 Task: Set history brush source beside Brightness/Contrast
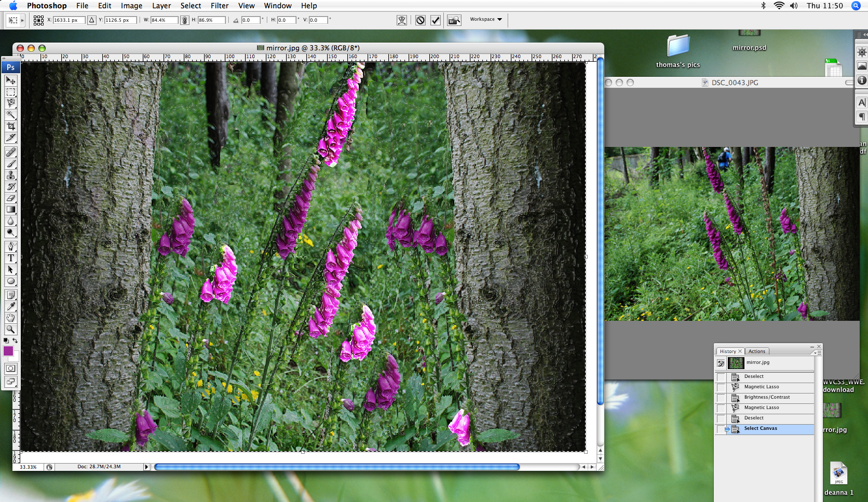[x=721, y=398]
